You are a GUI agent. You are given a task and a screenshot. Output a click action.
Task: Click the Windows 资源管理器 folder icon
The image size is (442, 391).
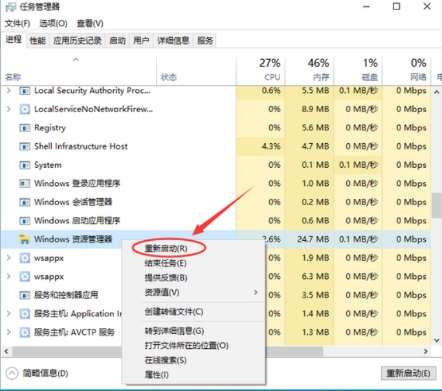[24, 239]
